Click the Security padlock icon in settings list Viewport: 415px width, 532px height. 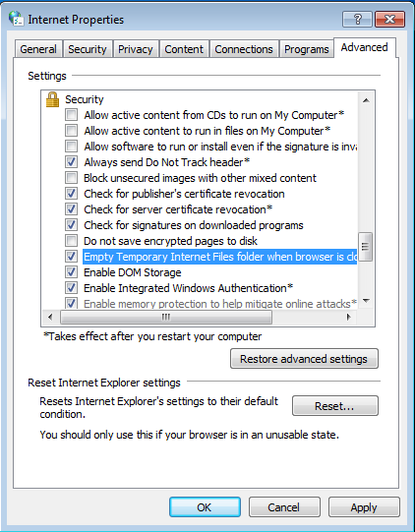52,99
